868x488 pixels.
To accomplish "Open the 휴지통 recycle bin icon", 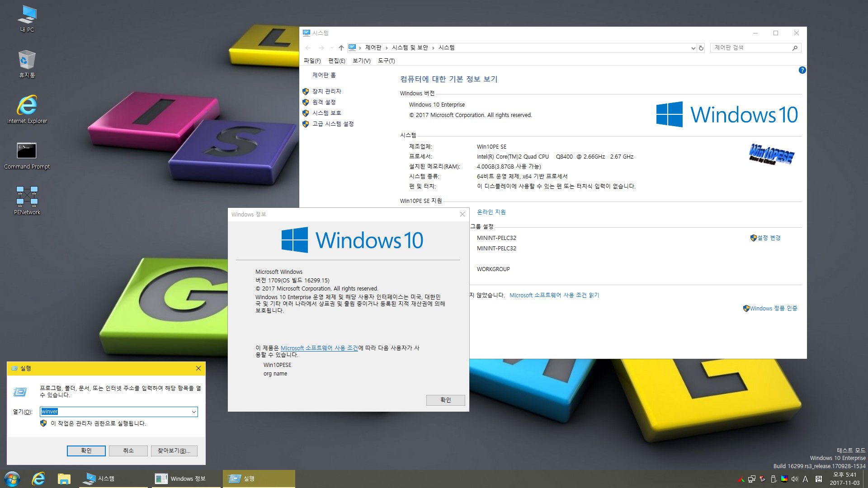I will tap(27, 64).
